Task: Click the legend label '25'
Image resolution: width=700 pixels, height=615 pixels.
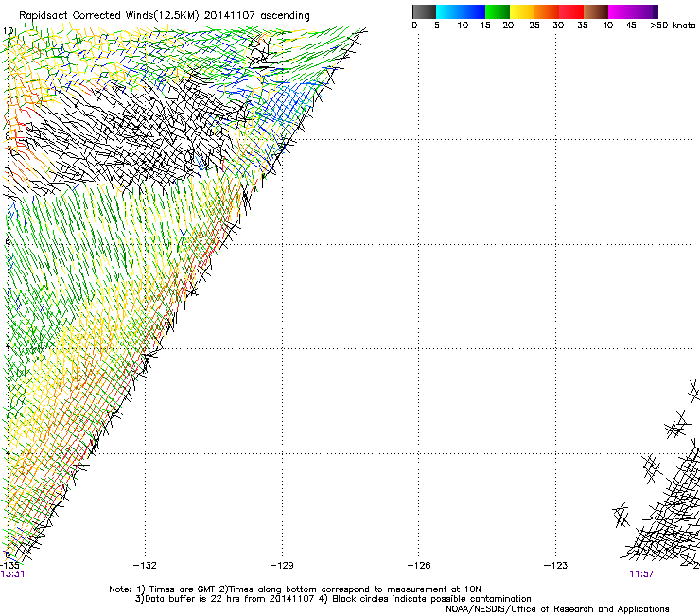Action: coord(534,26)
